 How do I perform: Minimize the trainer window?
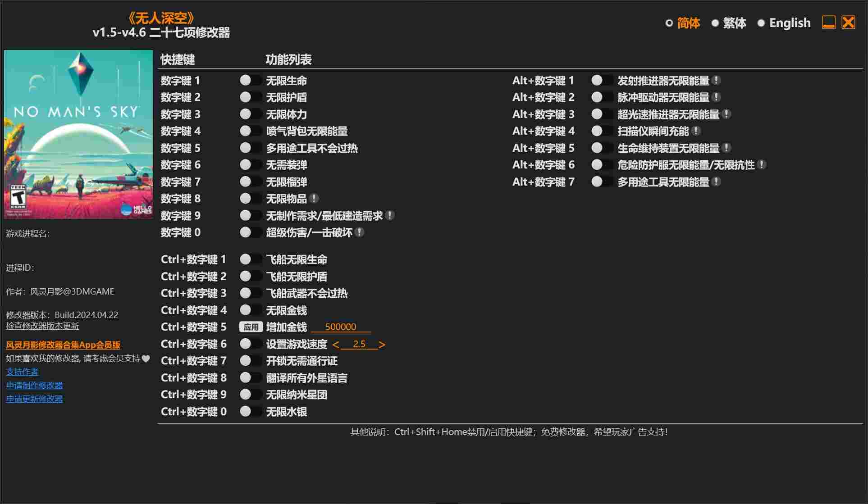click(828, 23)
